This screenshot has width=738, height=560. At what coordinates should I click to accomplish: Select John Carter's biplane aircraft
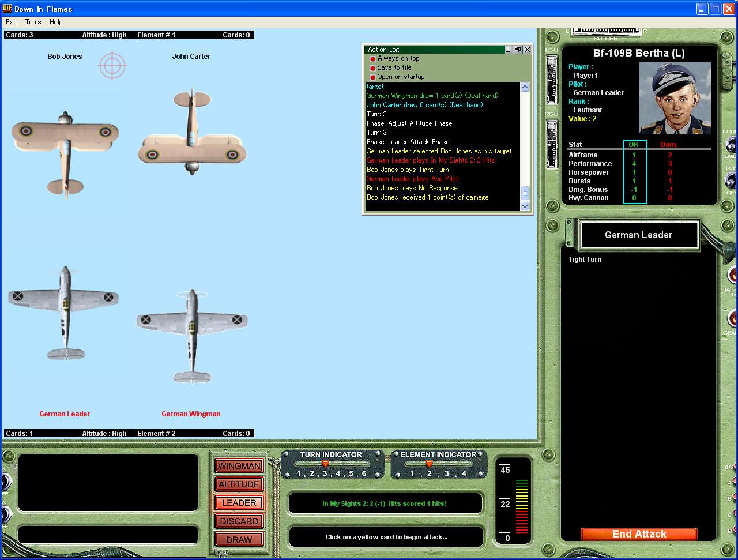pyautogui.click(x=192, y=131)
